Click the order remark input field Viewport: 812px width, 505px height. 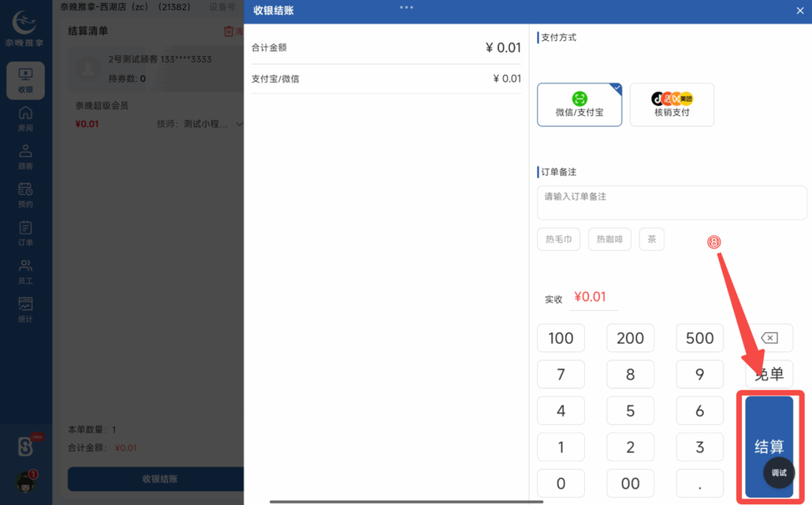pyautogui.click(x=671, y=203)
